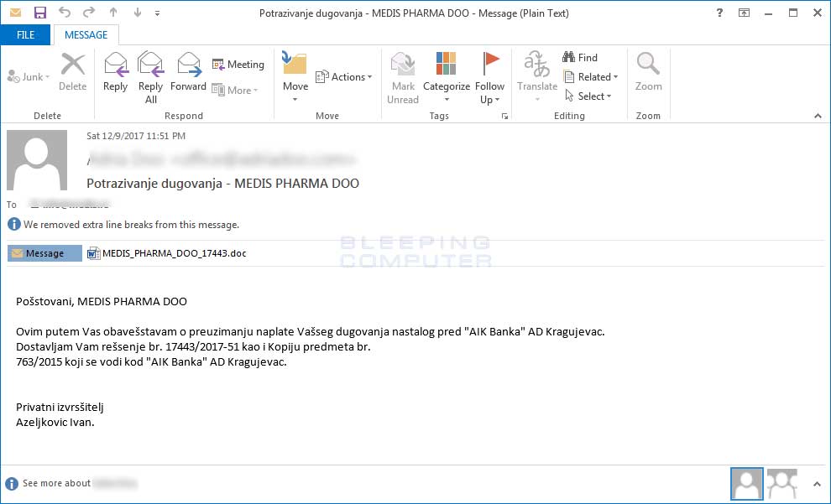Screen dimensions: 831x504
Task: Click the Undo arrow in the title bar
Action: click(x=64, y=13)
